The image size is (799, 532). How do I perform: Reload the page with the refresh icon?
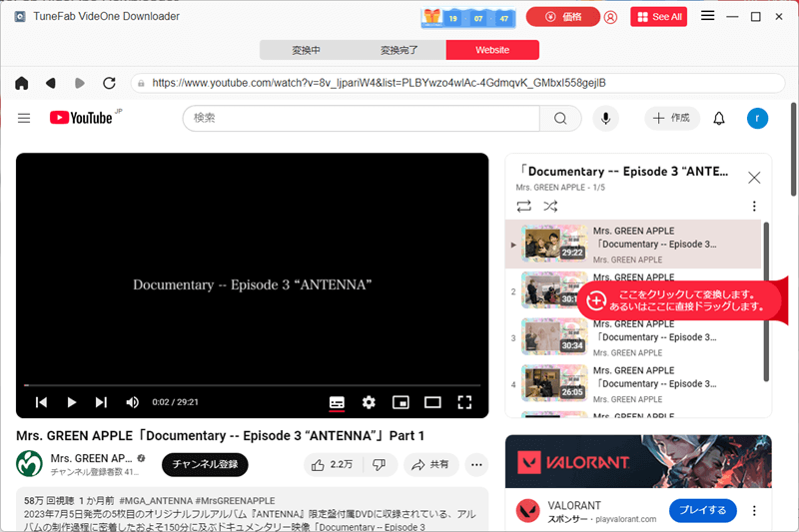point(109,83)
